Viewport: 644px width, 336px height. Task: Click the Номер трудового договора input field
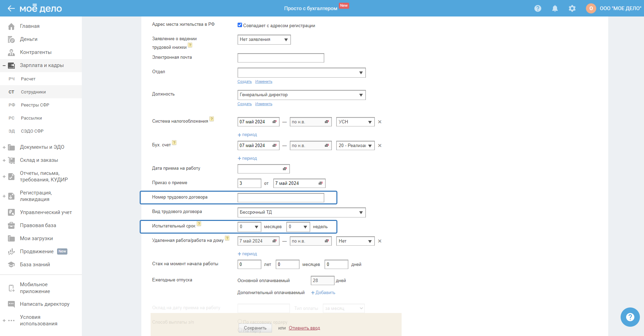[281, 198]
